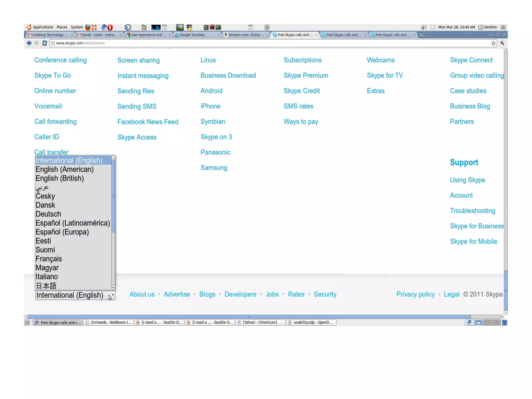Open the ibrahim user menu
532x399 pixels.
coord(488,27)
